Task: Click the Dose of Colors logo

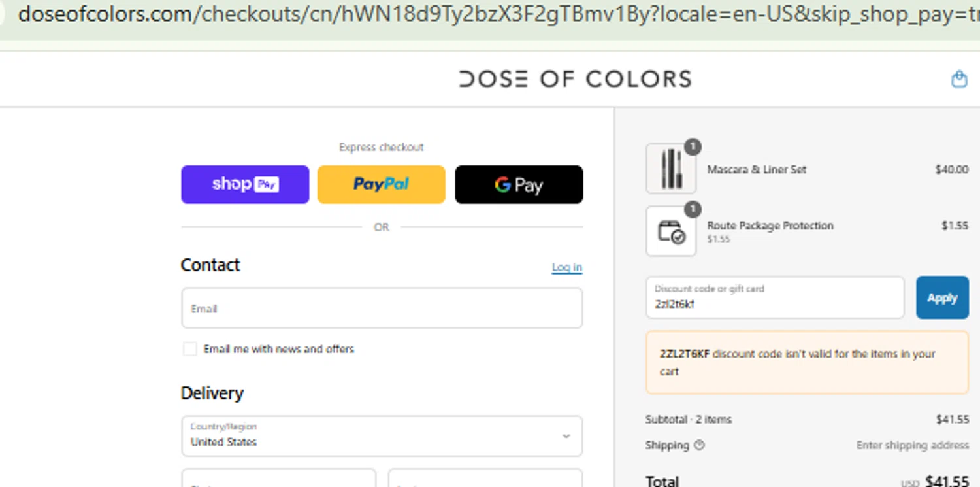Action: (575, 79)
